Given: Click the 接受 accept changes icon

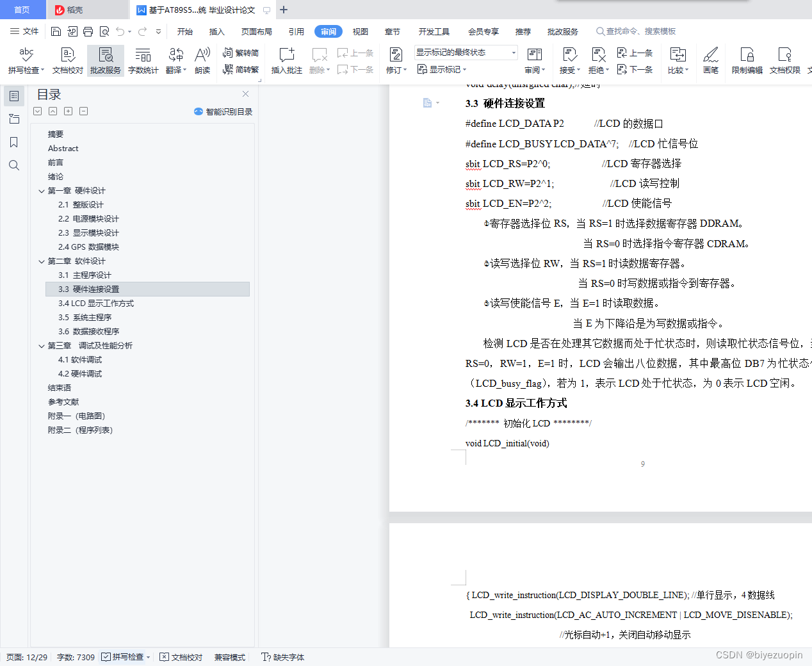Looking at the screenshot, I should 569,55.
